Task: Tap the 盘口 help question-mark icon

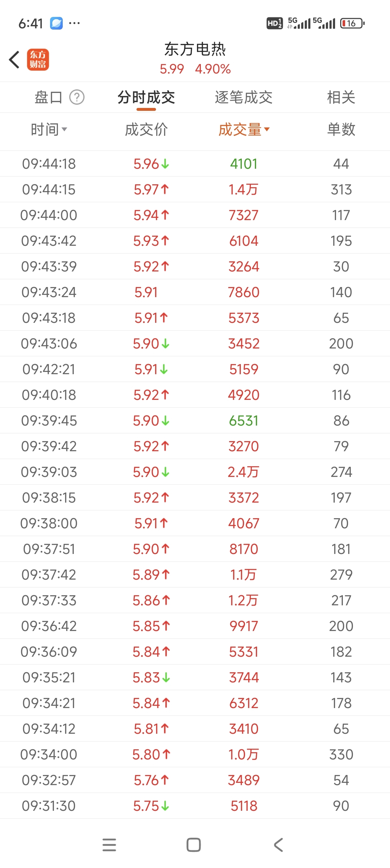Action: tap(77, 98)
